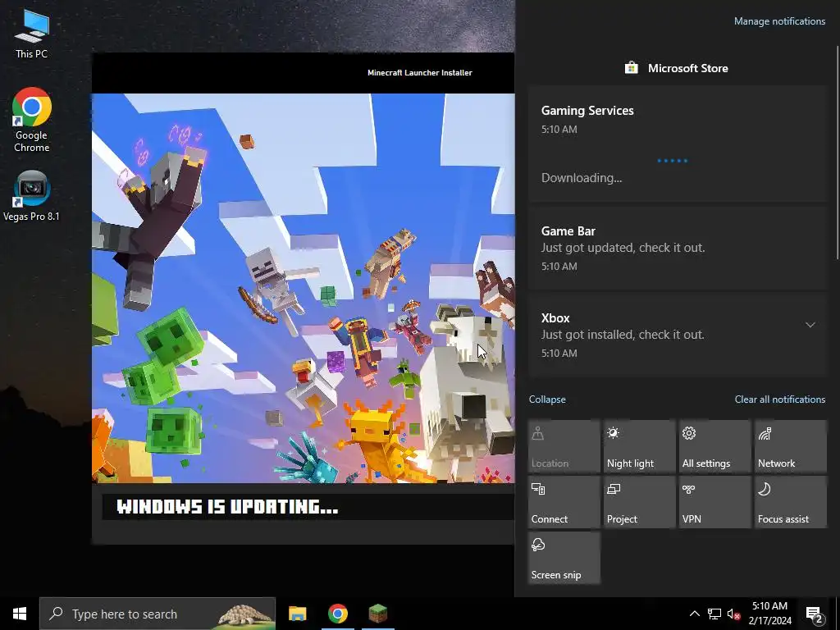Click the network status tray icon
The height and width of the screenshot is (630, 840).
point(714,614)
